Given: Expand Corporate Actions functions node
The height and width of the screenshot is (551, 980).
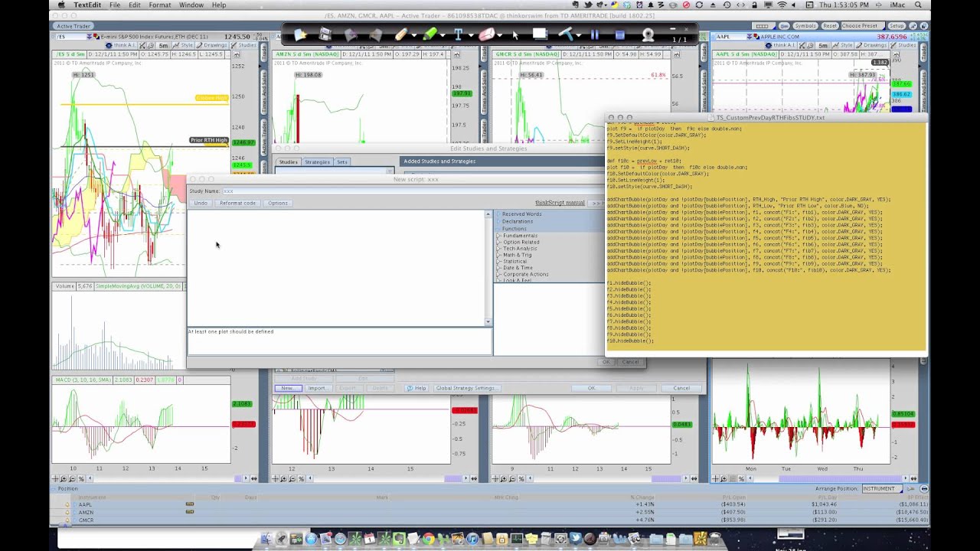Looking at the screenshot, I should point(499,274).
